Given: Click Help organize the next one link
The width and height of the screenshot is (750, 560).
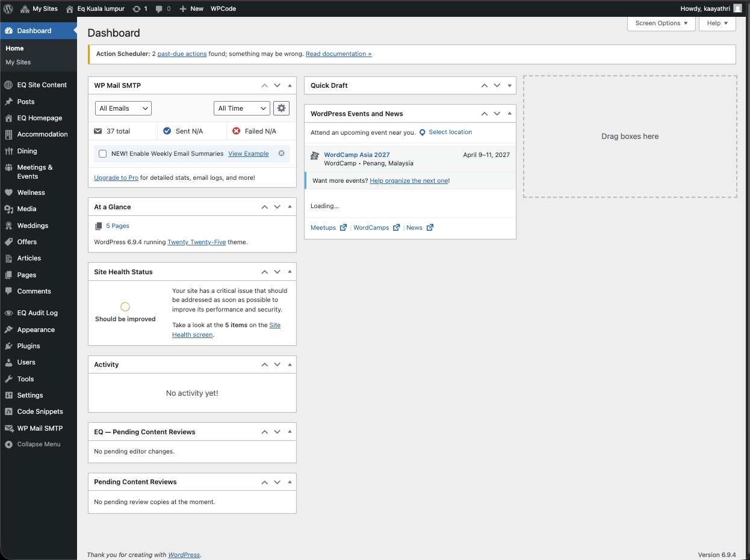Looking at the screenshot, I should 409,180.
